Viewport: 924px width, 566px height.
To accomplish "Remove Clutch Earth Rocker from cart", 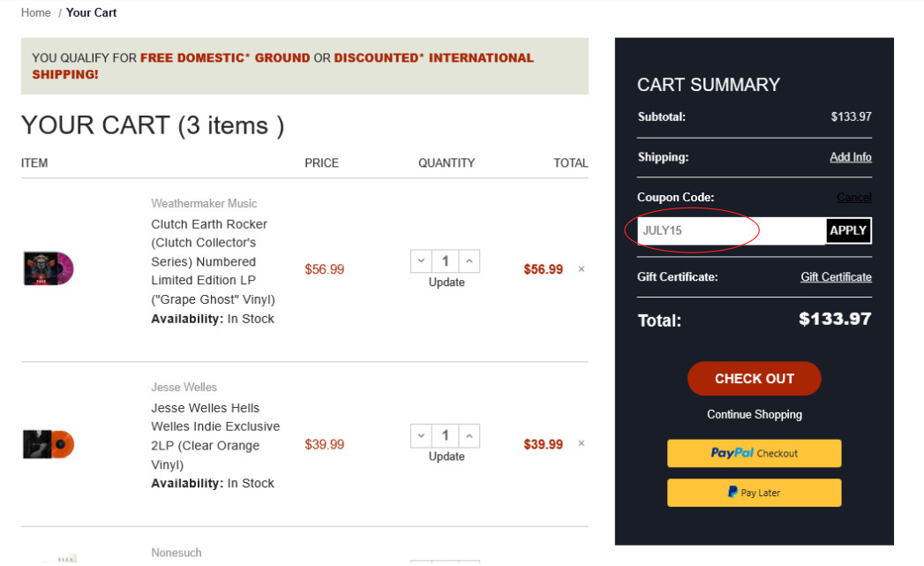I will (x=581, y=268).
